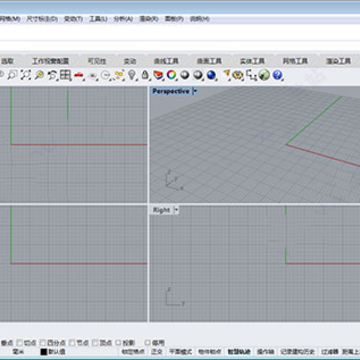This screenshot has width=360, height=360.
Task: Click inside the command prompt input area
Action: pos(180,46)
